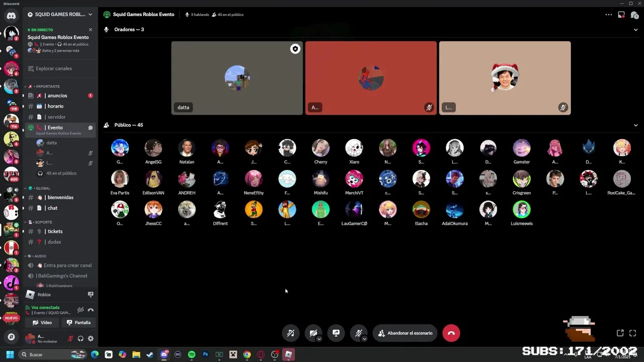Click Xiaro's audience avatar

click(x=354, y=148)
